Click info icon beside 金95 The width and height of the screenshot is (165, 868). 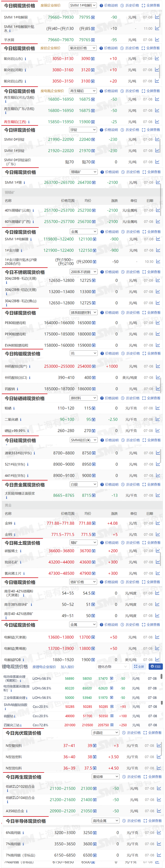[x=14, y=535]
